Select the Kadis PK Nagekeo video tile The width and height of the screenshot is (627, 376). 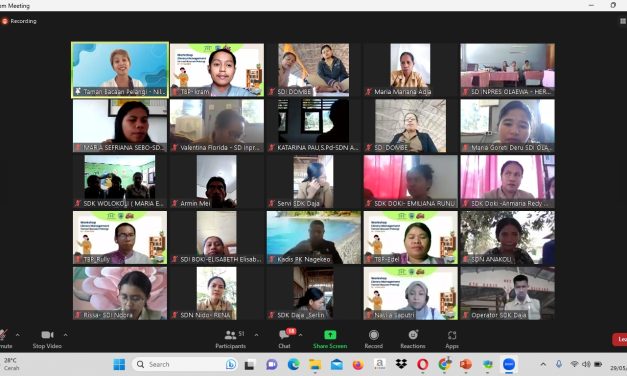tap(314, 238)
